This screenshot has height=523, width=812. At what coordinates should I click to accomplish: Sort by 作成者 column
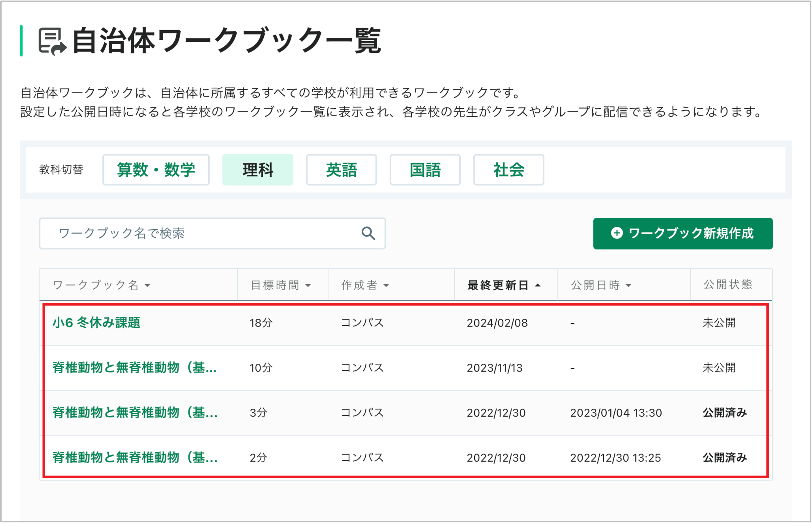coord(365,285)
